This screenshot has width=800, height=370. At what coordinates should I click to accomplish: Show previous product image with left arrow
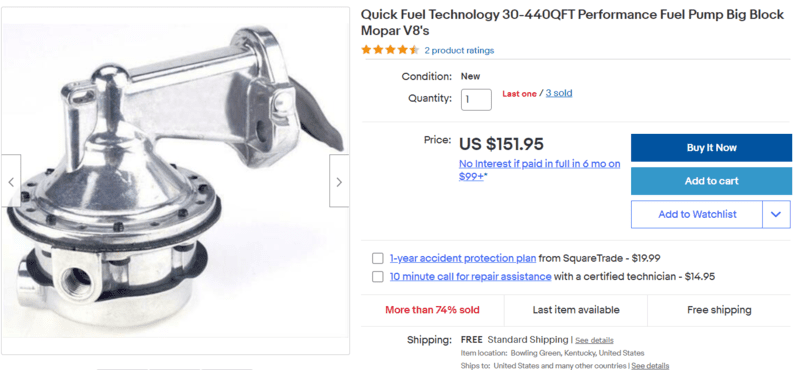[11, 181]
